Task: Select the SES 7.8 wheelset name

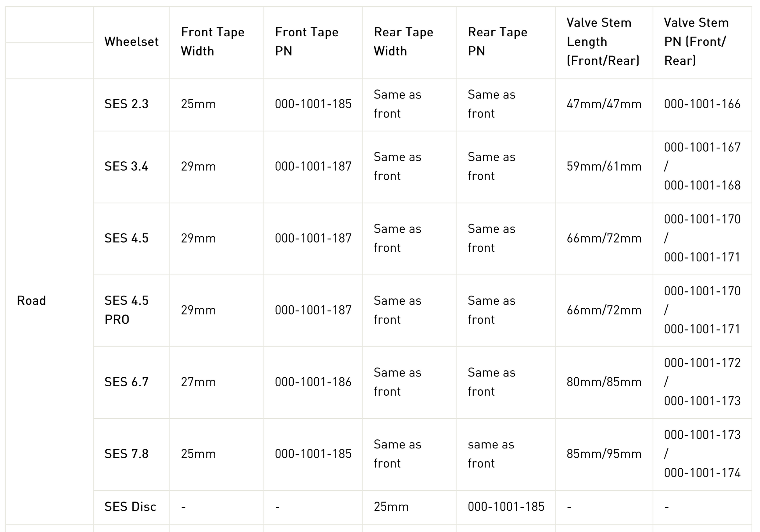Action: [x=127, y=454]
